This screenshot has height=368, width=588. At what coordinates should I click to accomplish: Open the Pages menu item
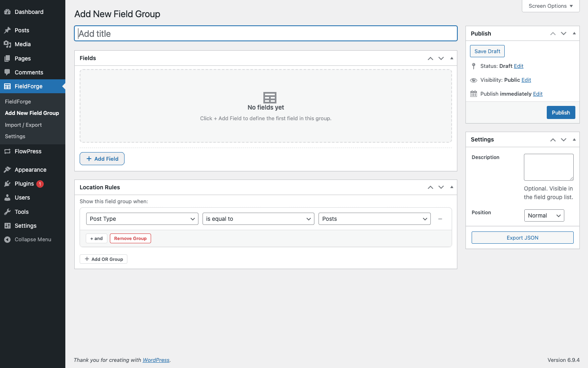(x=33, y=58)
